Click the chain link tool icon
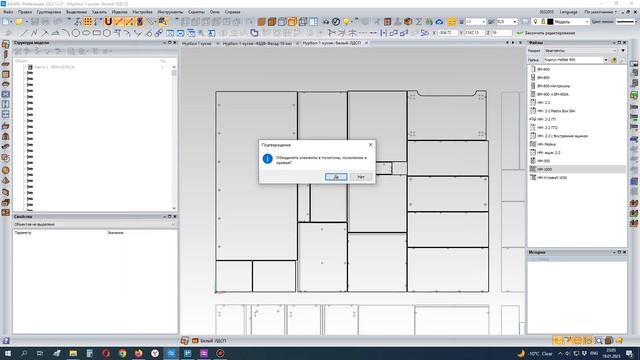Viewport: 640px width, 360px height. 158,33
